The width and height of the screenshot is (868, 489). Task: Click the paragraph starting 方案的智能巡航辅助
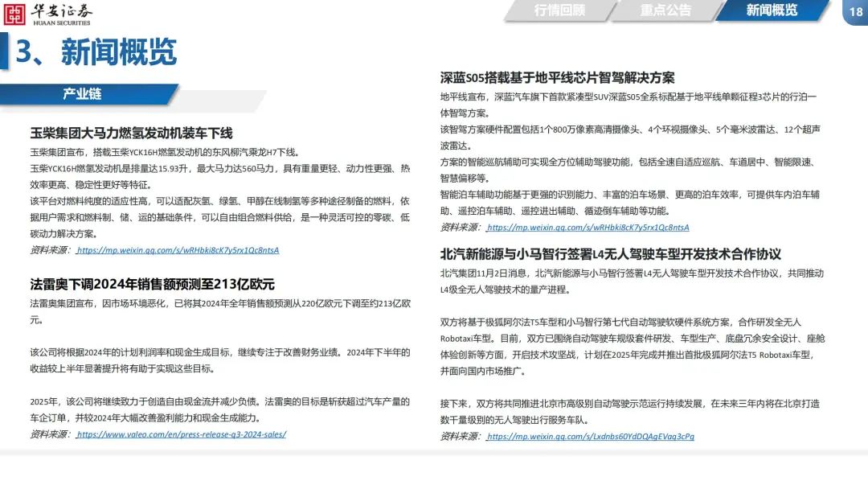627,171
